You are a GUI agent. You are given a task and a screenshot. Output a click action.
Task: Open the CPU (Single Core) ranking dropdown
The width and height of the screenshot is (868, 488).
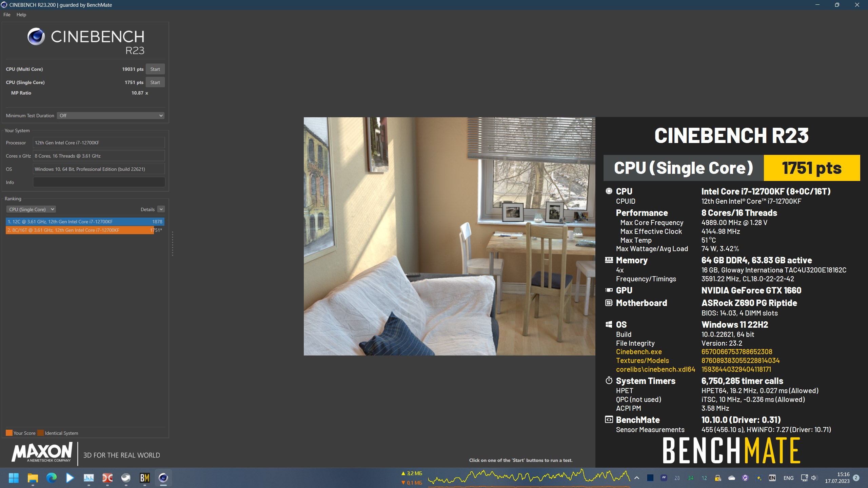click(x=31, y=209)
